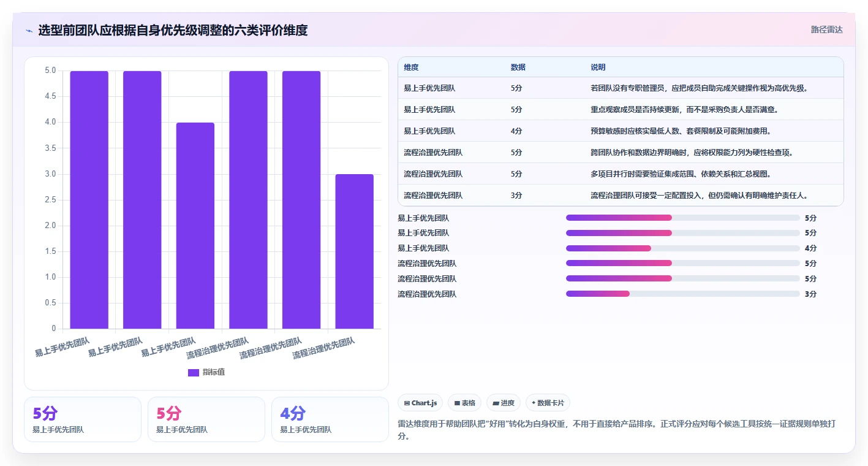This screenshot has height=466, width=868.
Task: Select the 进度 tag
Action: [x=504, y=403]
